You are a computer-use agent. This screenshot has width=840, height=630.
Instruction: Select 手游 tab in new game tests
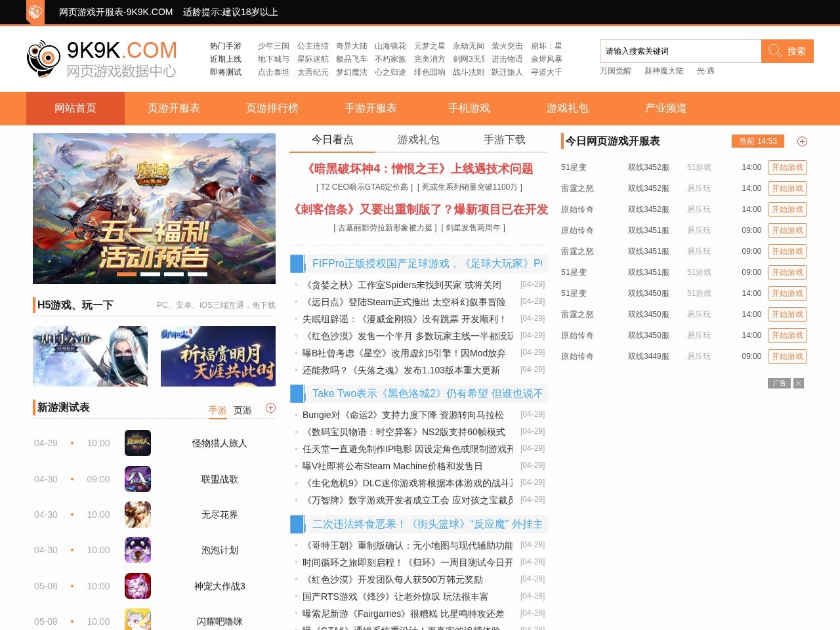pos(218,410)
